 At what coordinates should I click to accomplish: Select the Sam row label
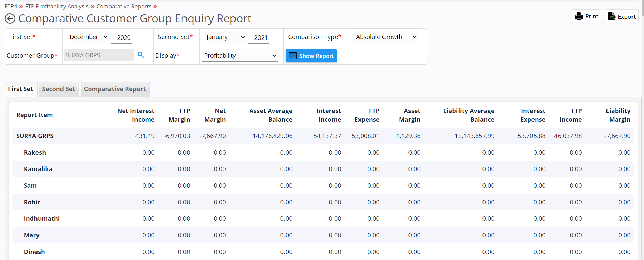[30, 186]
